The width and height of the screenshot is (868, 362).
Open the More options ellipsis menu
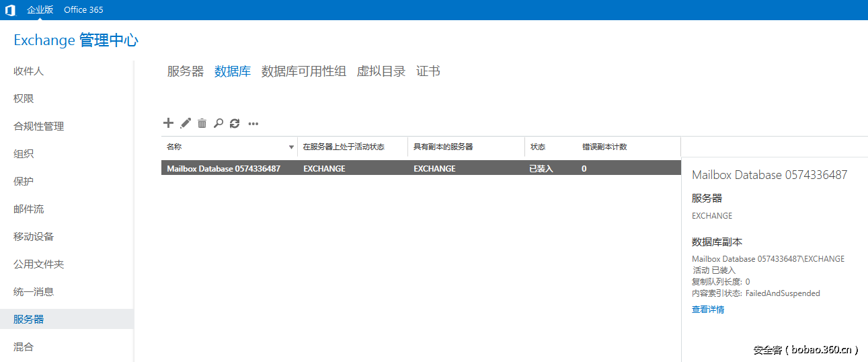click(253, 124)
